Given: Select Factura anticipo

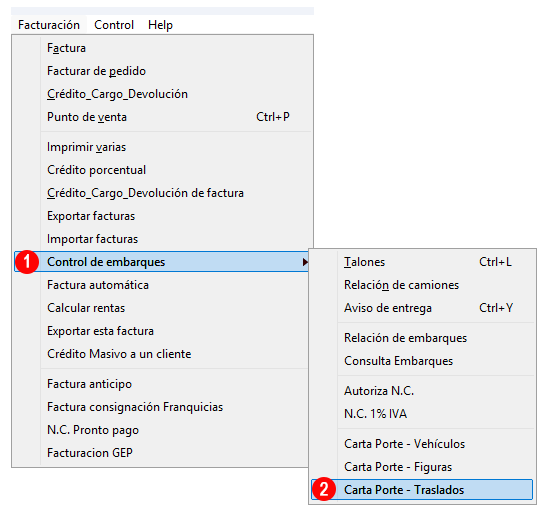Looking at the screenshot, I should coord(162,384).
